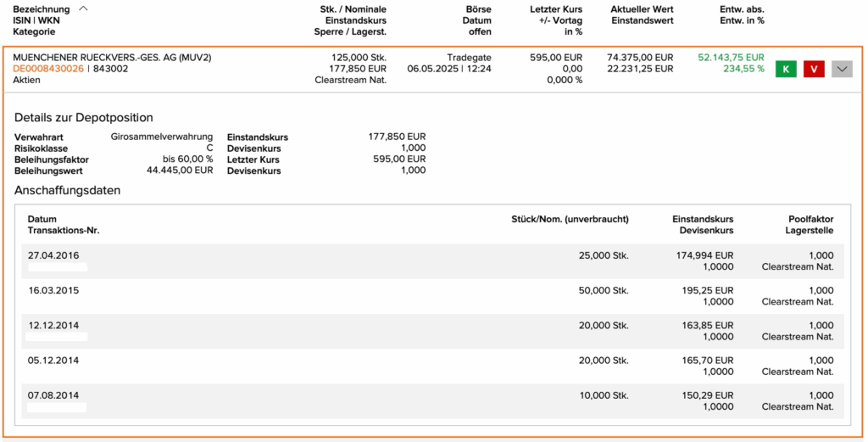The width and height of the screenshot is (868, 442).
Task: Select the 25,000 Stk. quantity
Action: 604,255
